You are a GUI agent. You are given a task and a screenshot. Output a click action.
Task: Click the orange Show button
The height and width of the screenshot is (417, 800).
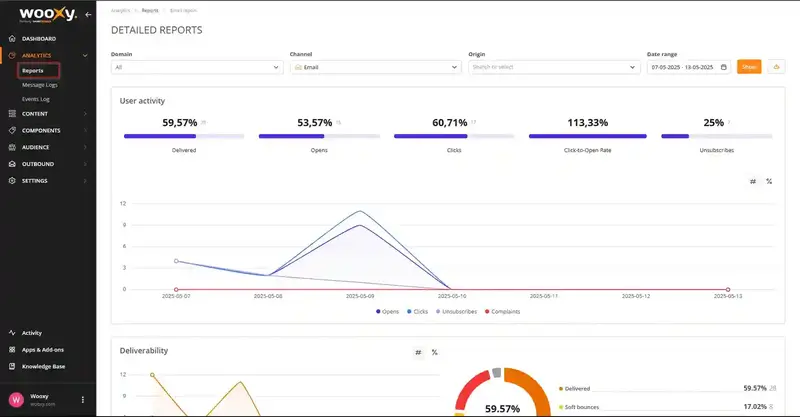point(748,67)
